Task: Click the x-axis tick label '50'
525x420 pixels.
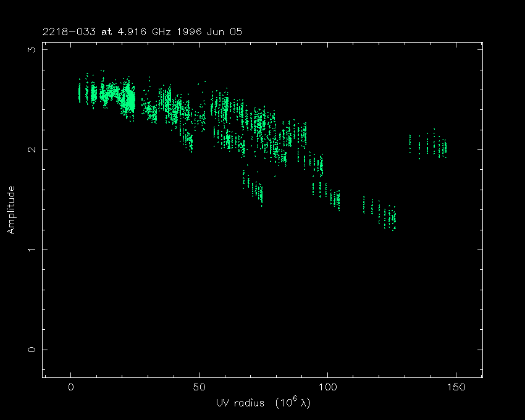Action: 199,387
